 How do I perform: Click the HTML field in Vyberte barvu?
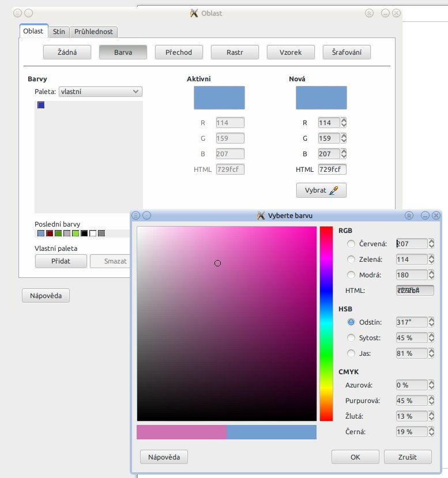(x=415, y=290)
